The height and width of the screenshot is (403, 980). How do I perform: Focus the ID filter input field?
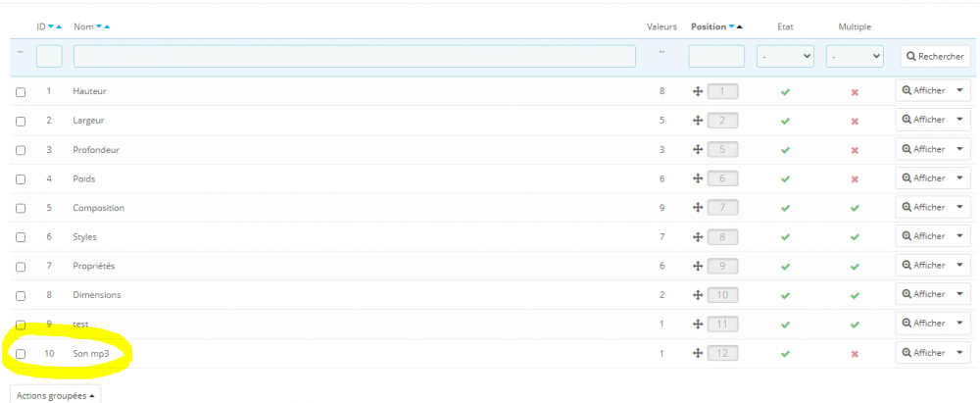tap(49, 56)
